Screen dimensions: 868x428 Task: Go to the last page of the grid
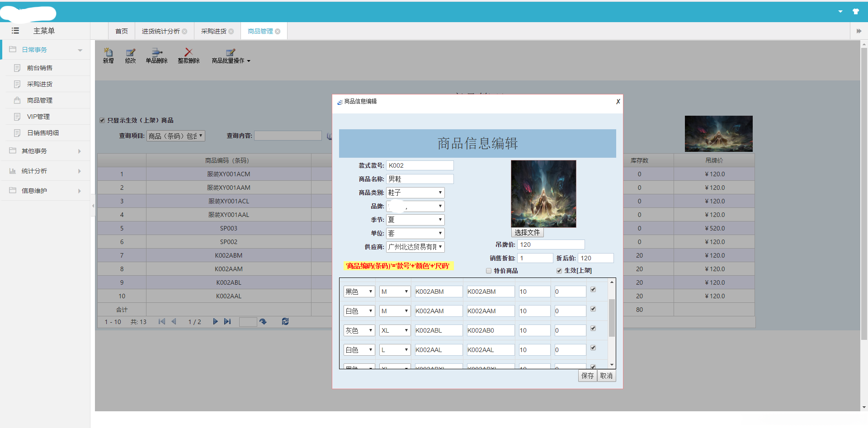pyautogui.click(x=227, y=322)
